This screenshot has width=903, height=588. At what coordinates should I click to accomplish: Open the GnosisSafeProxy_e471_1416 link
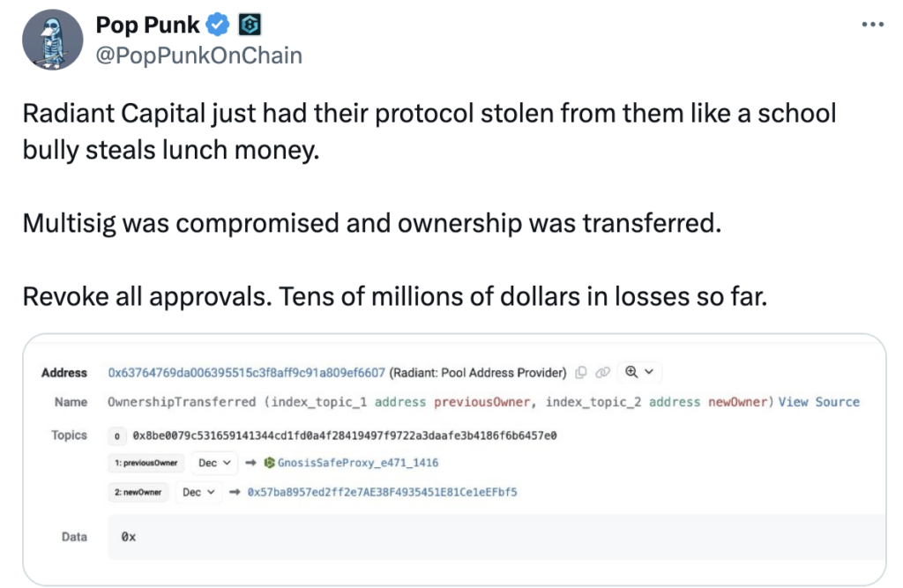point(358,463)
